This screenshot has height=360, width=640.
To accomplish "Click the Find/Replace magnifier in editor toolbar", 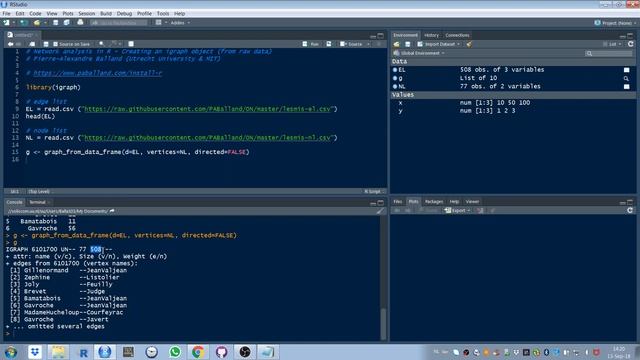I will point(102,44).
